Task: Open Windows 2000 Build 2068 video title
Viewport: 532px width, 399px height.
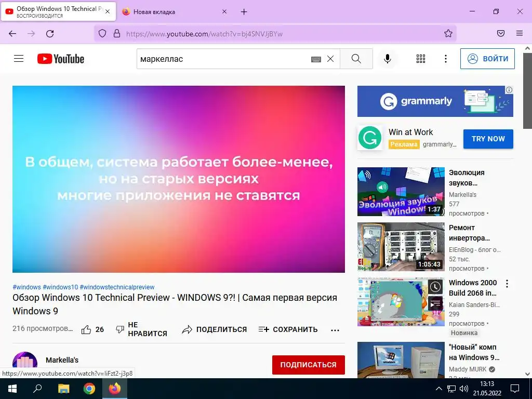Action: click(473, 288)
